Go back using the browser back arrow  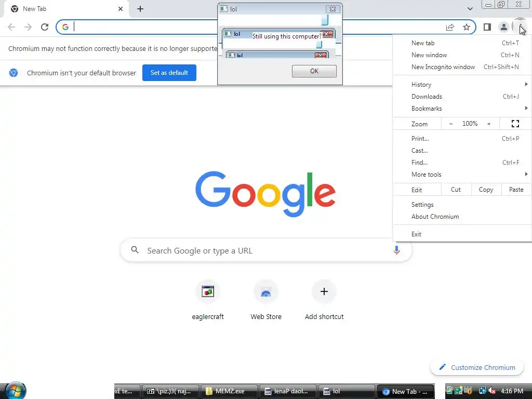click(x=11, y=27)
